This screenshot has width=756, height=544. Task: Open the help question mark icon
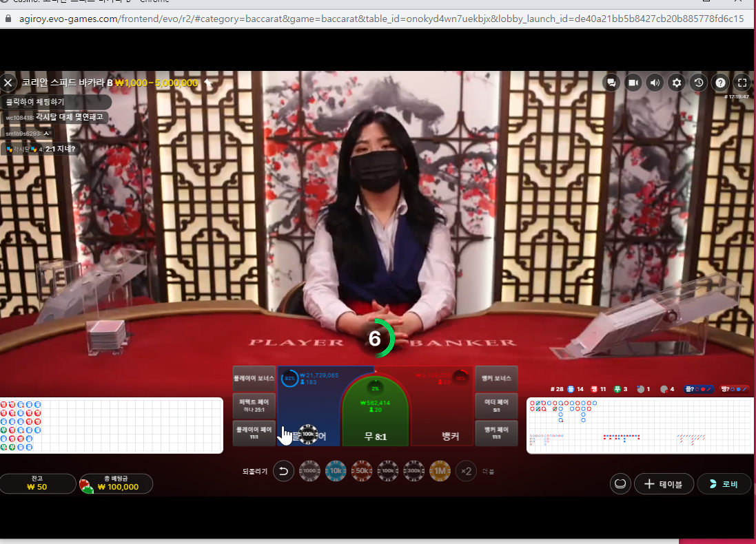(x=720, y=83)
